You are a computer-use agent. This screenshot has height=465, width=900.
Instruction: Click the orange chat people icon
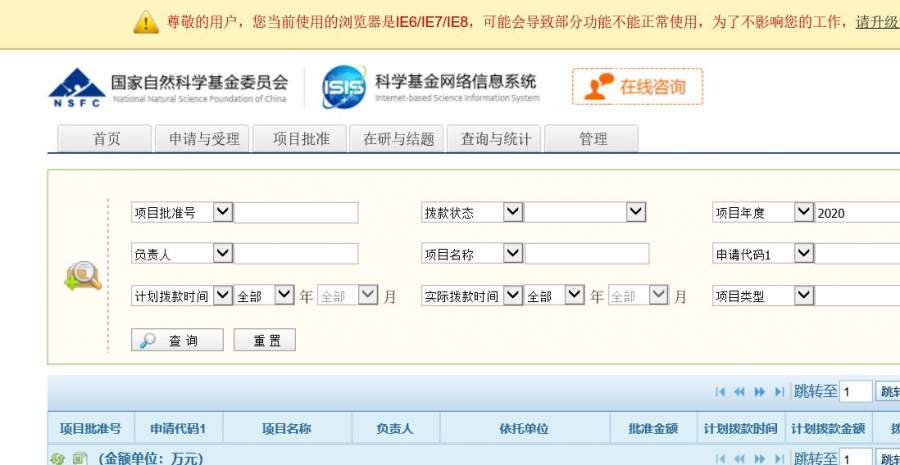[x=597, y=87]
